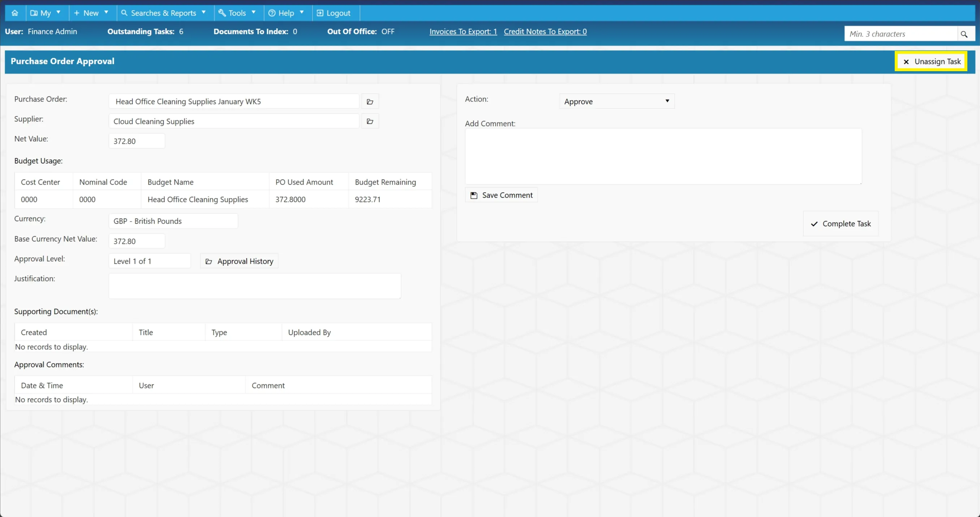Click the User column header in Approval Comments
The width and height of the screenshot is (980, 517).
click(x=189, y=385)
